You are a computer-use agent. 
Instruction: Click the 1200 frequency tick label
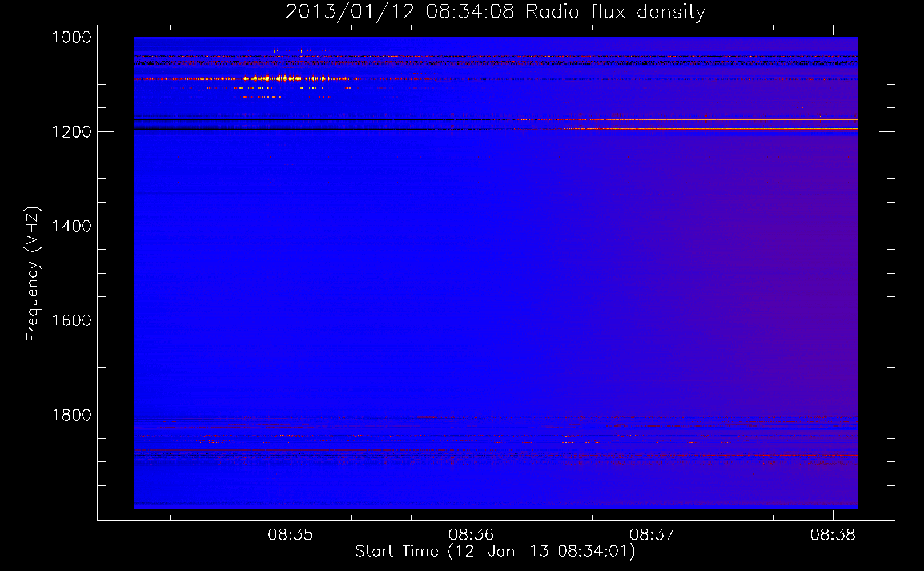71,132
